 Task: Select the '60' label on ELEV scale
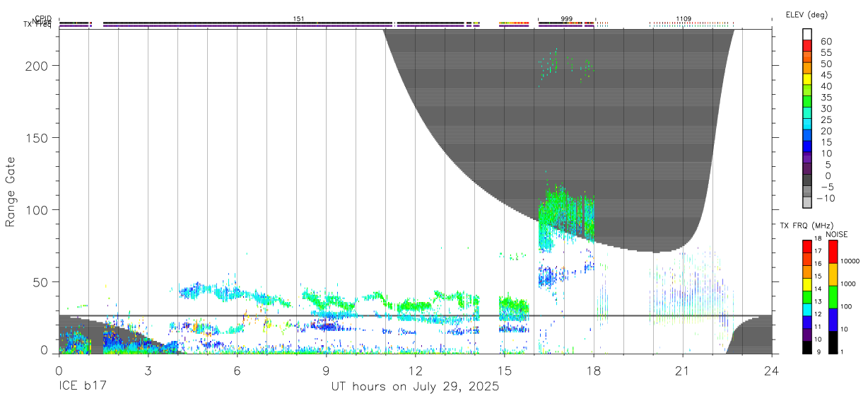(x=825, y=42)
